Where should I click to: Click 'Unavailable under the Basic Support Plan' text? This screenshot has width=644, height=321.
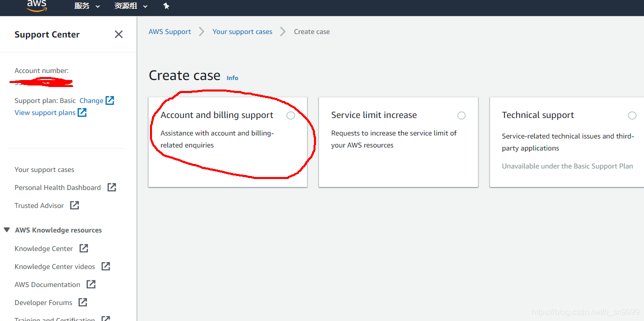(x=567, y=166)
